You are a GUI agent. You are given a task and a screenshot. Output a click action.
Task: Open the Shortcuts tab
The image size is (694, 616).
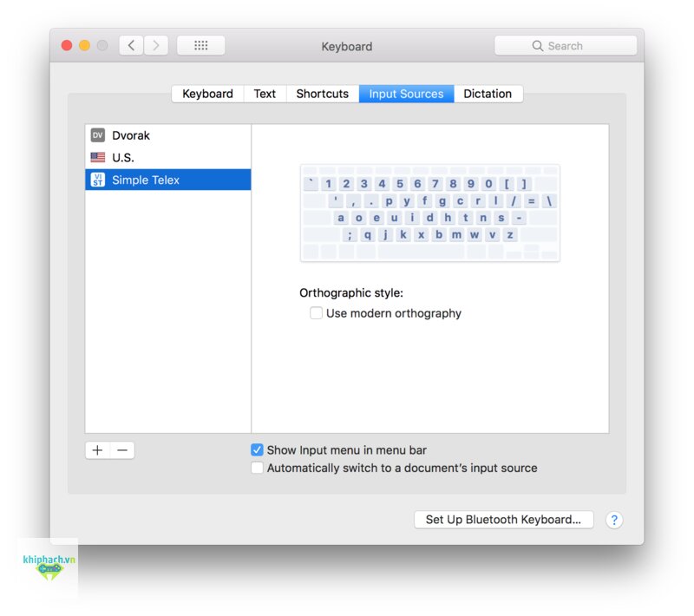pyautogui.click(x=322, y=94)
